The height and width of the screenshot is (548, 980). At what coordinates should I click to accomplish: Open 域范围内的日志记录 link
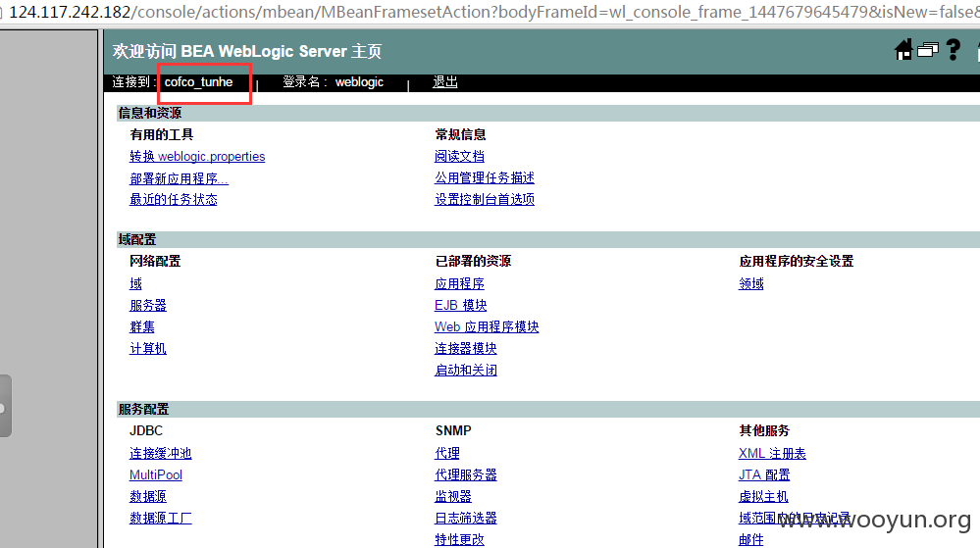pos(795,518)
